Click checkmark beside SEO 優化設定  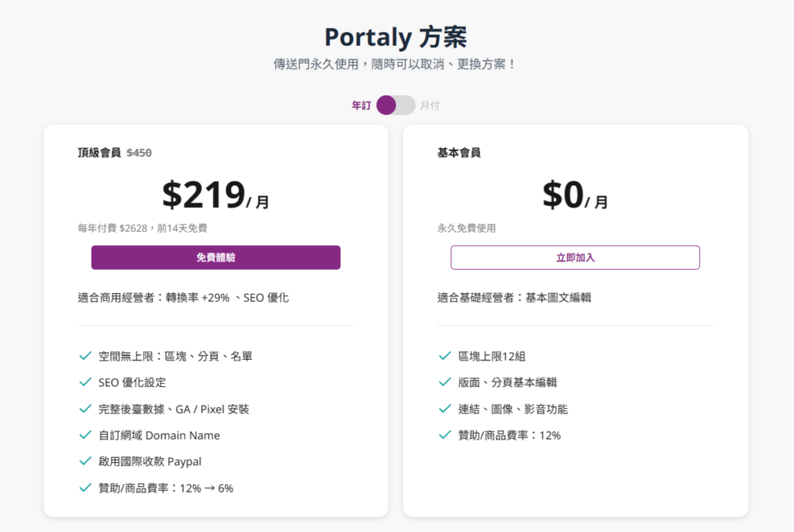pos(85,382)
